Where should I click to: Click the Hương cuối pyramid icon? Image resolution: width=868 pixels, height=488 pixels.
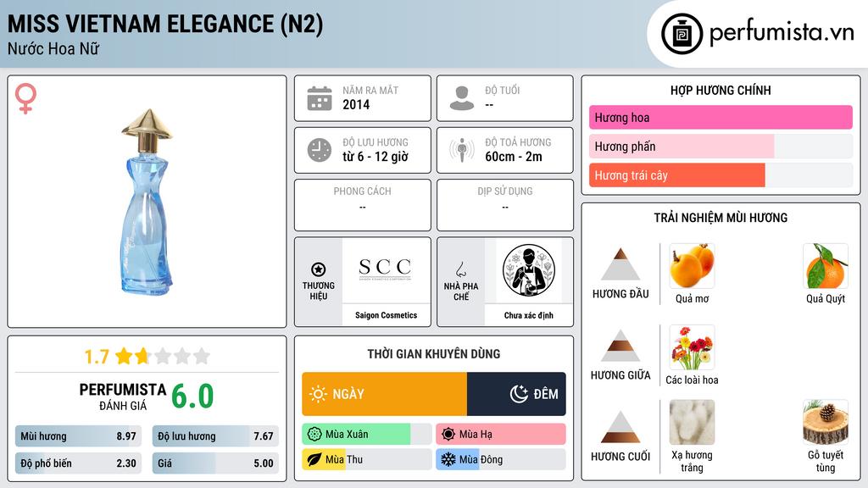click(620, 427)
